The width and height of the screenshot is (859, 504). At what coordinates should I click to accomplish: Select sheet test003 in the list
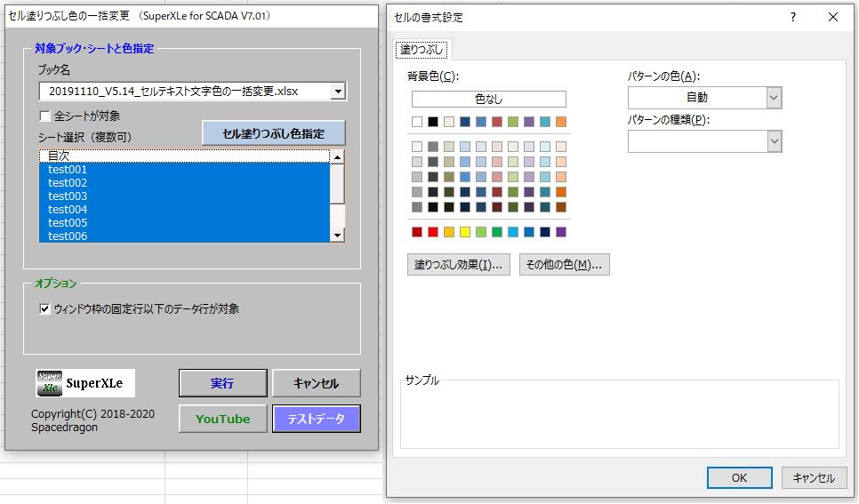tap(185, 196)
